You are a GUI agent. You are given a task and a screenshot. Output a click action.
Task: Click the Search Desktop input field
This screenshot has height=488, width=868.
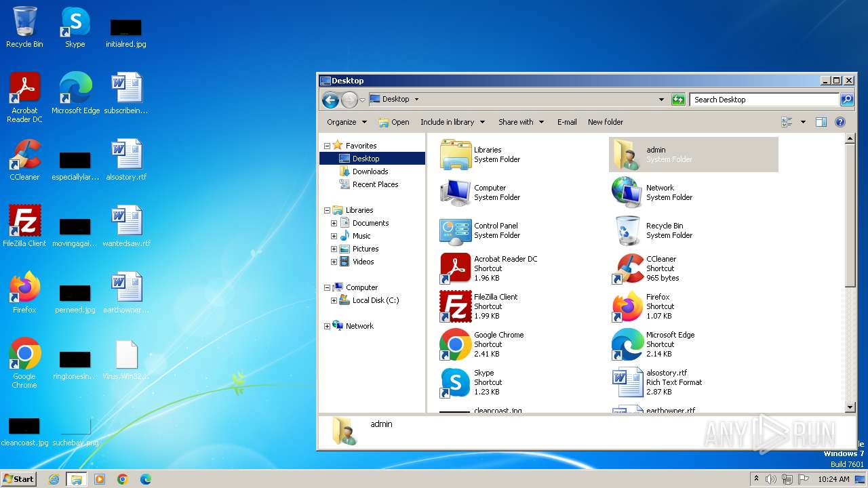point(764,100)
